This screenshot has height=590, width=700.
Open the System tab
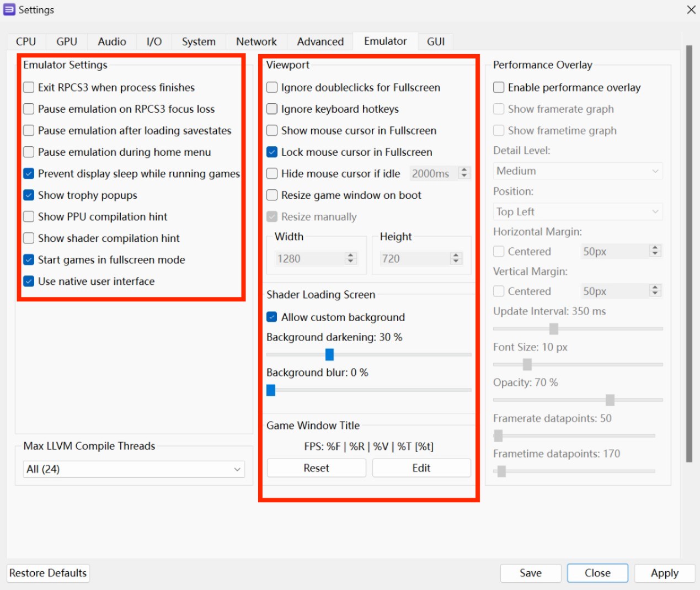199,41
